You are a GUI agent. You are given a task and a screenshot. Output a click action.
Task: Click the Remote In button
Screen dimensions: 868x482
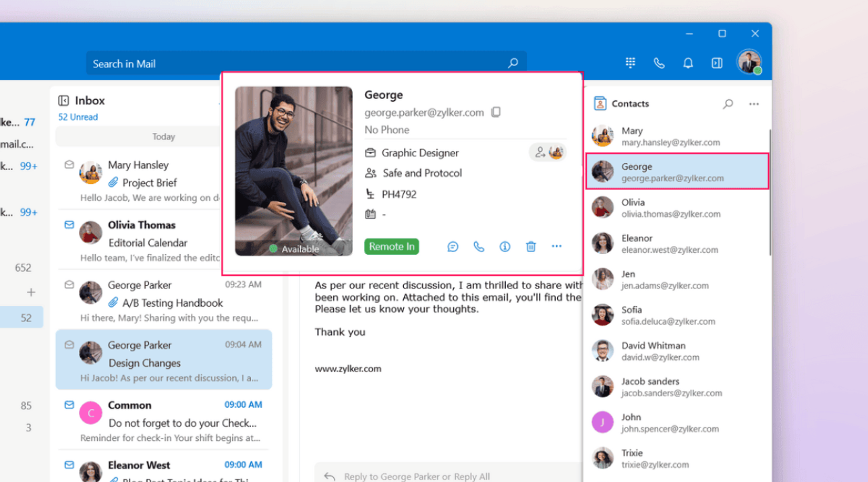coord(391,247)
